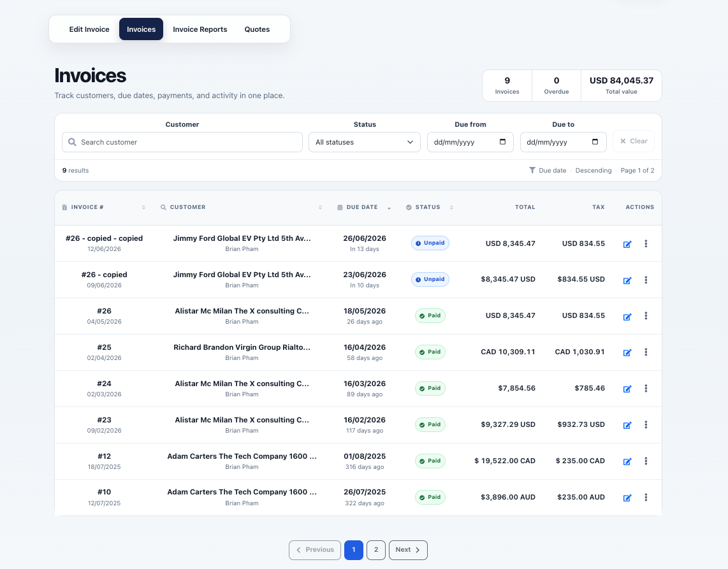Open the Due from calendar picker icon
The width and height of the screenshot is (728, 569).
pos(502,141)
